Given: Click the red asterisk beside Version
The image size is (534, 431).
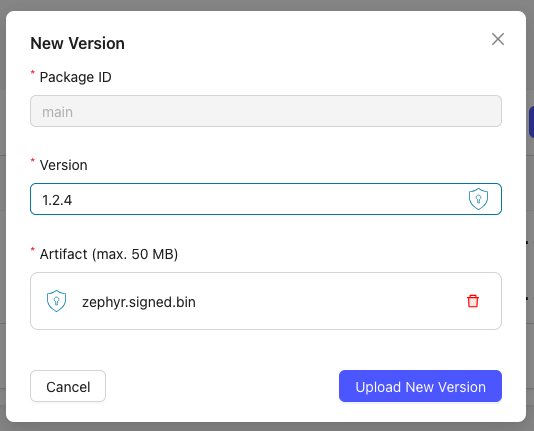Looking at the screenshot, I should (x=33, y=161).
